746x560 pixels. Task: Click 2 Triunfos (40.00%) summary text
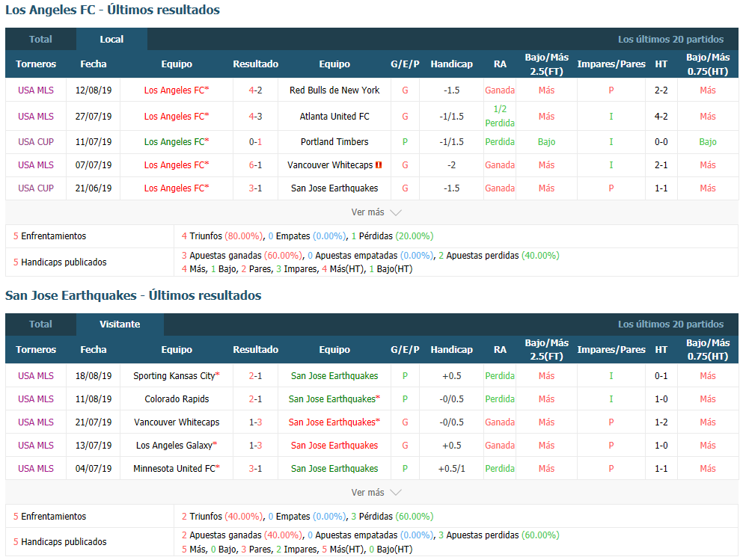(x=222, y=517)
